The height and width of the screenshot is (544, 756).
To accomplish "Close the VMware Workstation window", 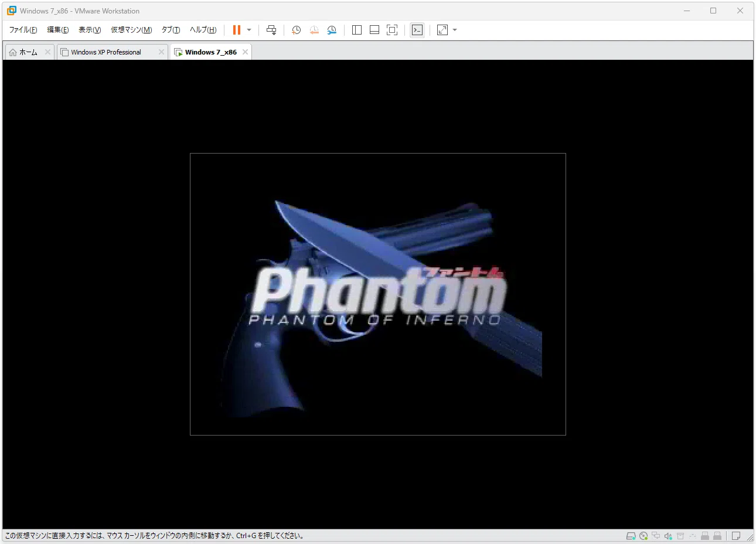I will click(740, 11).
